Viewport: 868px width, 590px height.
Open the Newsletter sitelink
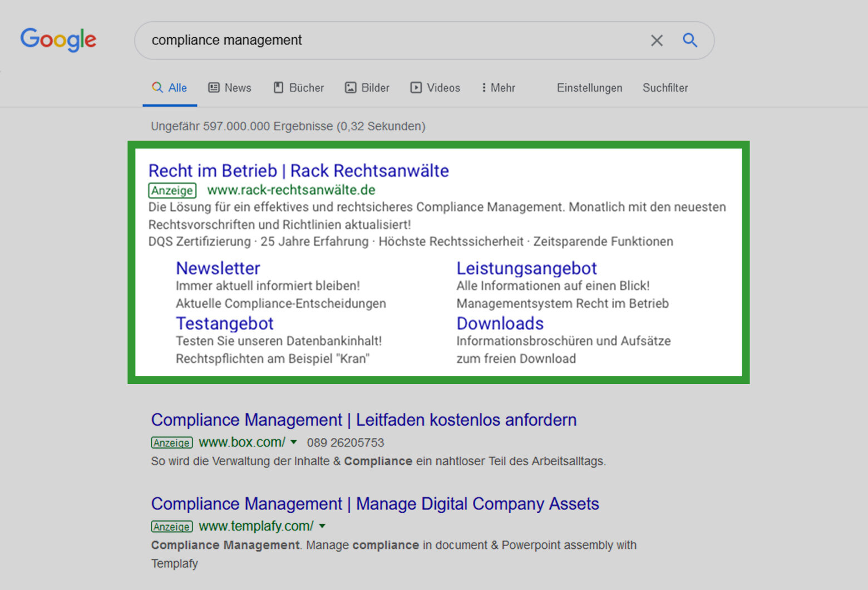click(x=218, y=268)
